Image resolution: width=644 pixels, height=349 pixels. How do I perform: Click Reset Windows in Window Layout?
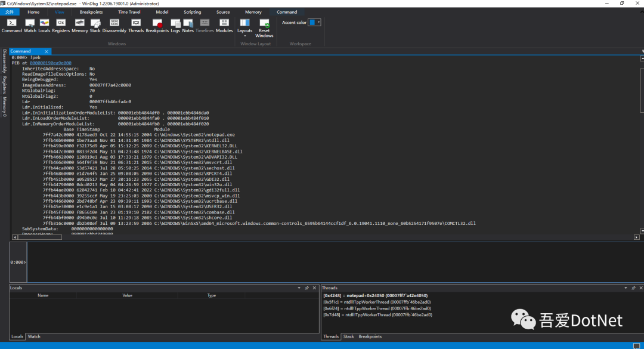(264, 28)
